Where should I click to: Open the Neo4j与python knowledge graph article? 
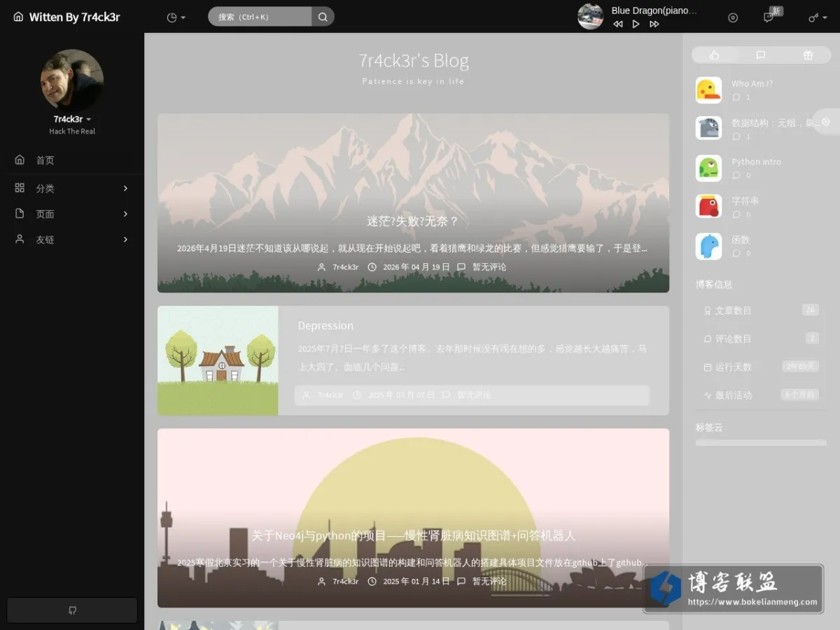413,535
